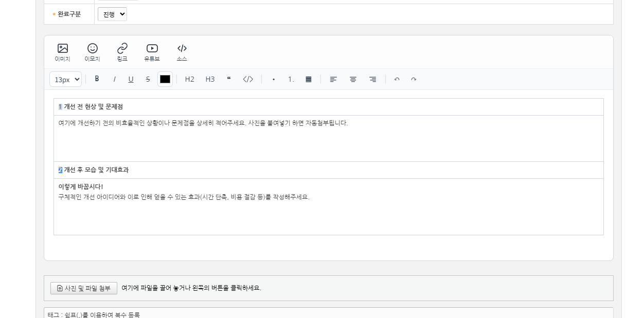Add a hyperlink with the 링크 icon

click(122, 52)
